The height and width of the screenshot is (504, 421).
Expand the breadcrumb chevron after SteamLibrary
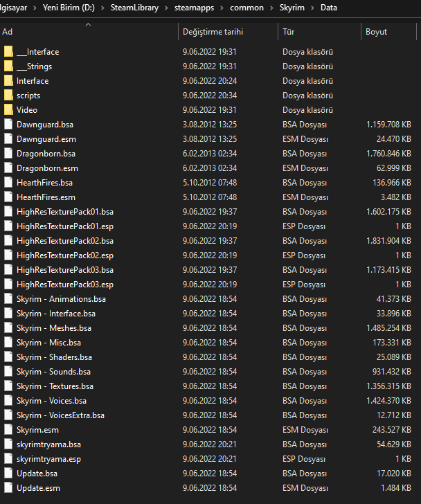tap(166, 8)
